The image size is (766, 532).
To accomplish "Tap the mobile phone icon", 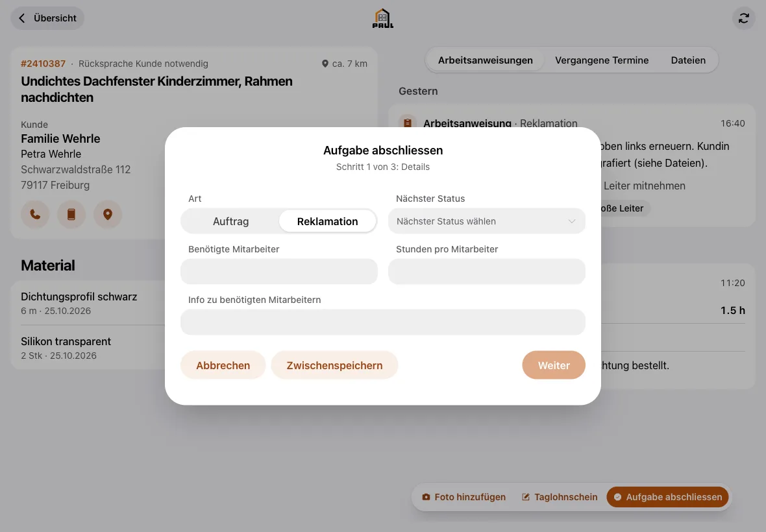I will 71,214.
